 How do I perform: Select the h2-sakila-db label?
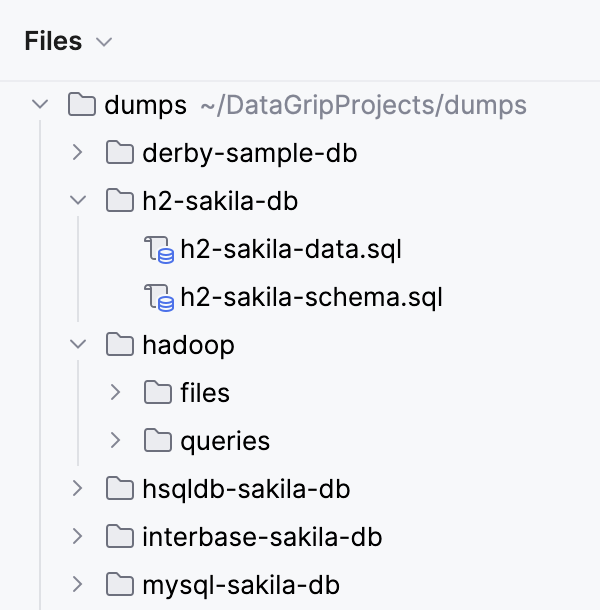220,201
